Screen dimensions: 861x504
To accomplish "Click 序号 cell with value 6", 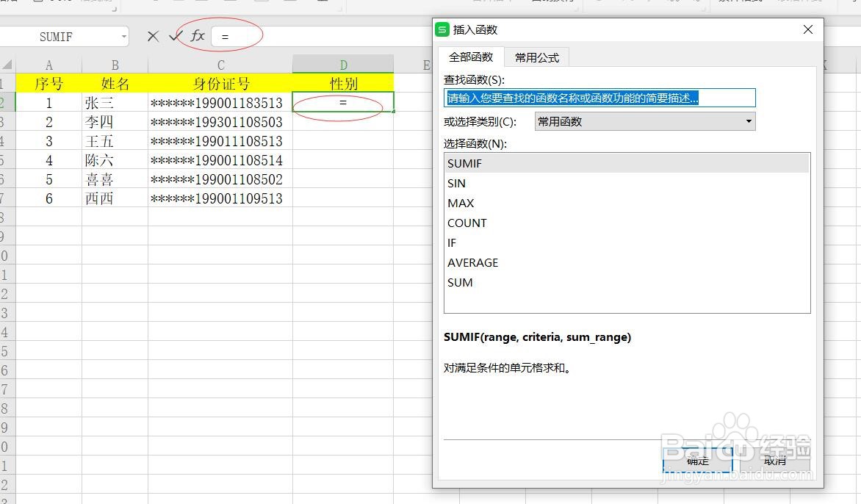I will [49, 198].
